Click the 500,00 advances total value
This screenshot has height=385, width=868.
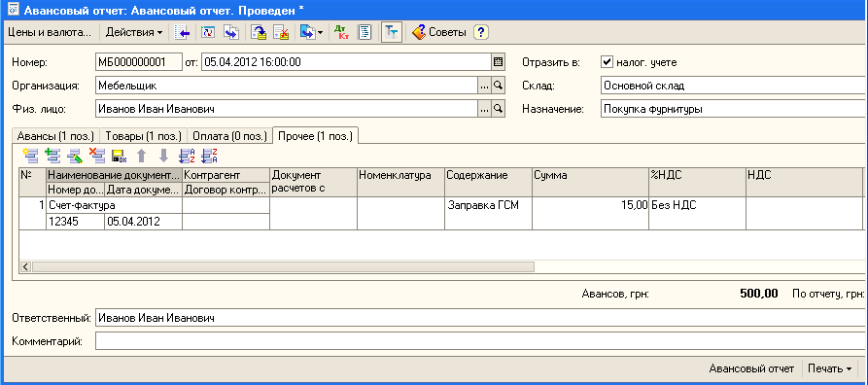tap(758, 294)
